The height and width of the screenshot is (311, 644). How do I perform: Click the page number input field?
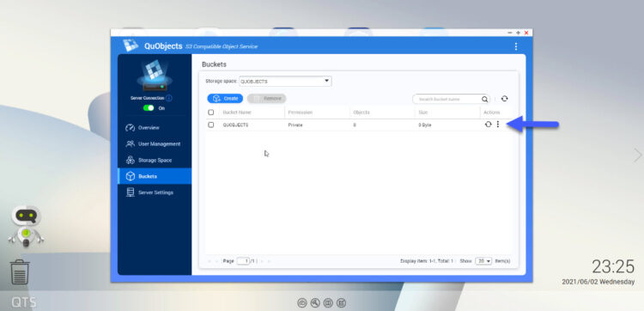point(243,261)
